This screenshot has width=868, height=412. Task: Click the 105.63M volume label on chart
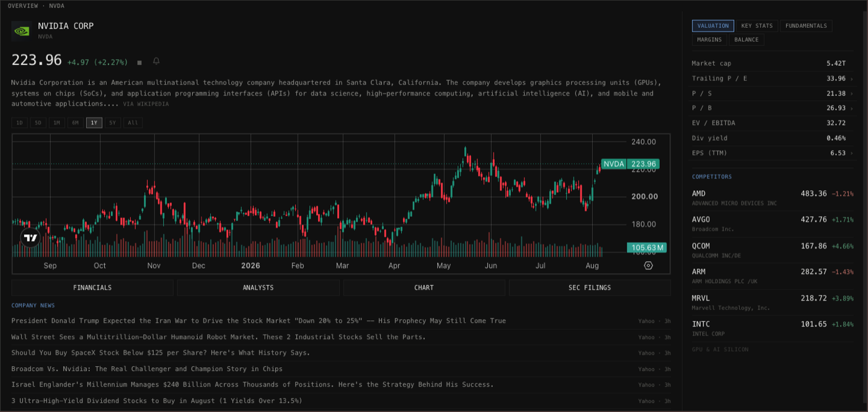tap(647, 248)
